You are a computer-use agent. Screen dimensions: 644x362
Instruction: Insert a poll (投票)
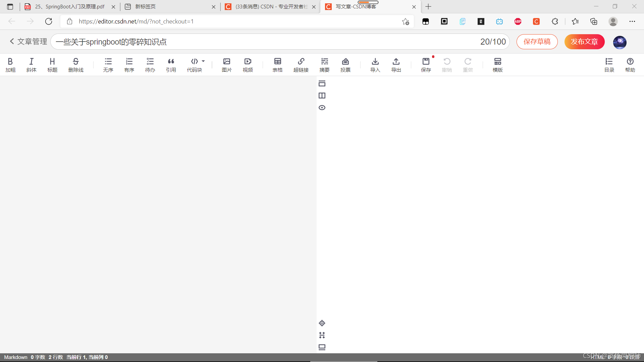[x=345, y=65]
